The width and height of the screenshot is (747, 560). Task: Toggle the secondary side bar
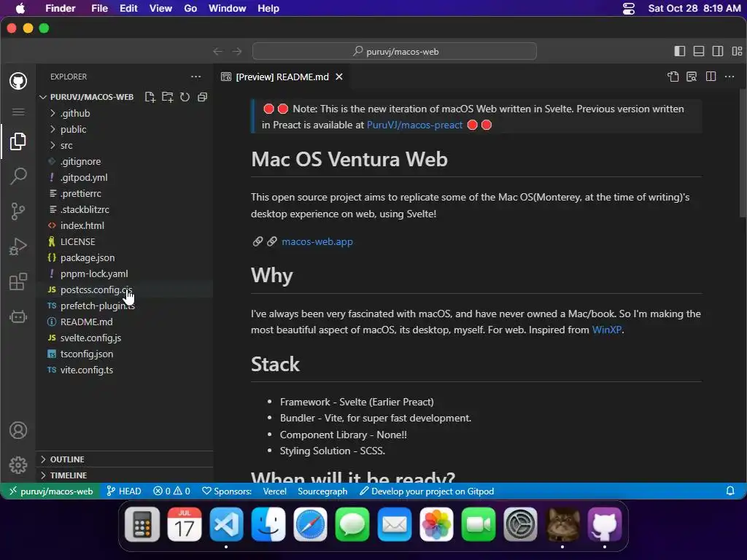pyautogui.click(x=718, y=51)
